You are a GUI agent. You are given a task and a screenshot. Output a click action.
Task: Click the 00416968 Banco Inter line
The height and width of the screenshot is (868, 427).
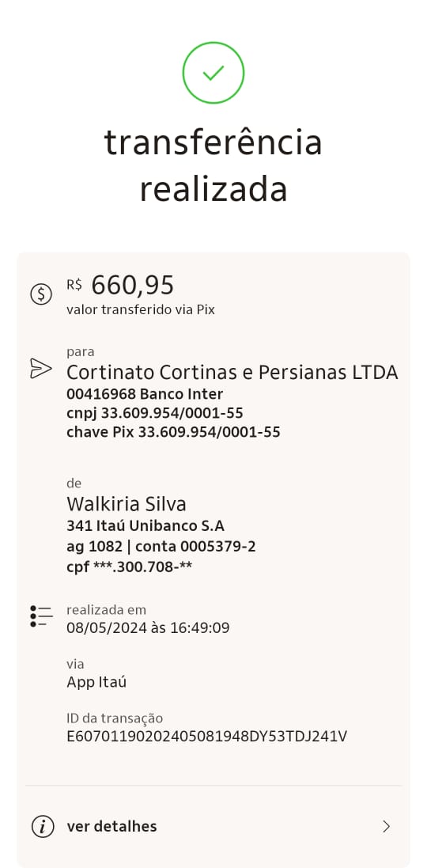145,394
